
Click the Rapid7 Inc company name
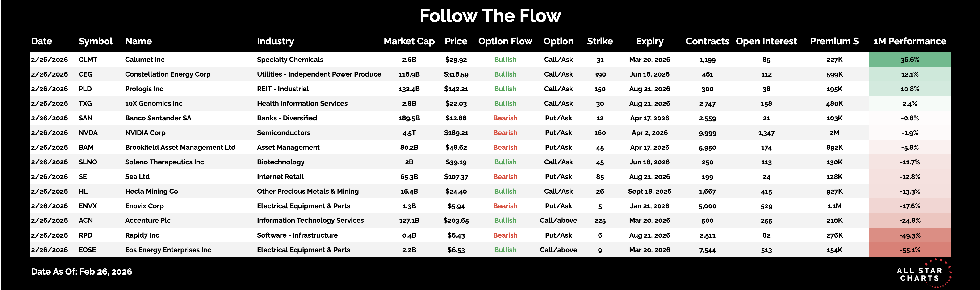tap(142, 235)
